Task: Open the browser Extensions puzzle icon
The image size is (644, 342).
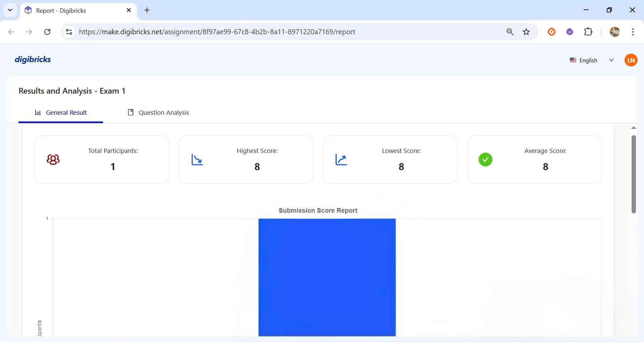Action: (588, 32)
